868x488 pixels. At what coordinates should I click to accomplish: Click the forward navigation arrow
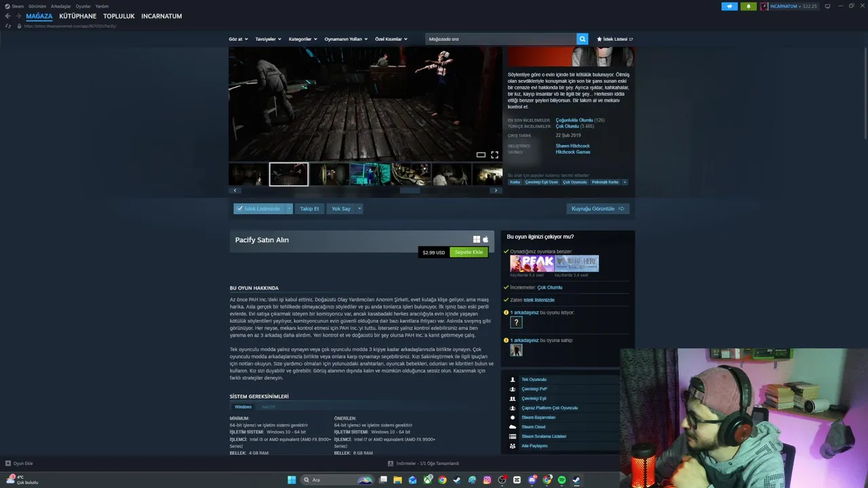pyautogui.click(x=18, y=16)
